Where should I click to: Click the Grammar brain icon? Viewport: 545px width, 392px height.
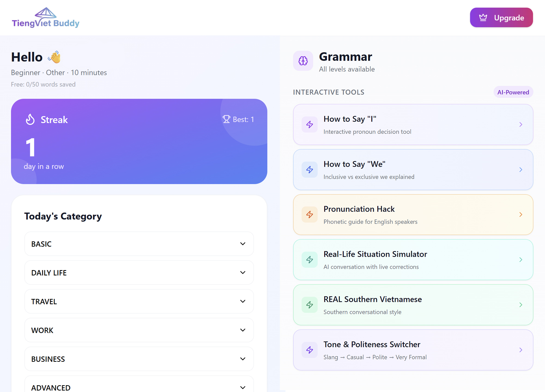pyautogui.click(x=303, y=61)
